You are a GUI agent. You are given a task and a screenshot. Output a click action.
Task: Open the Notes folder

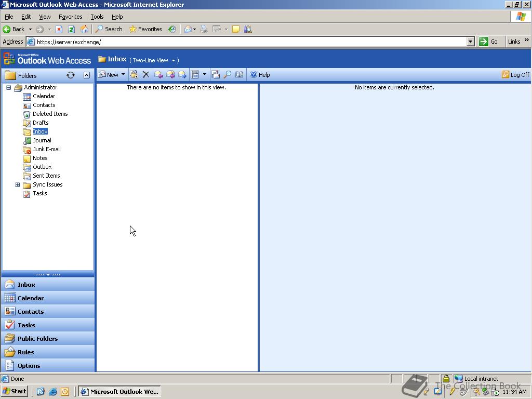[x=40, y=158]
